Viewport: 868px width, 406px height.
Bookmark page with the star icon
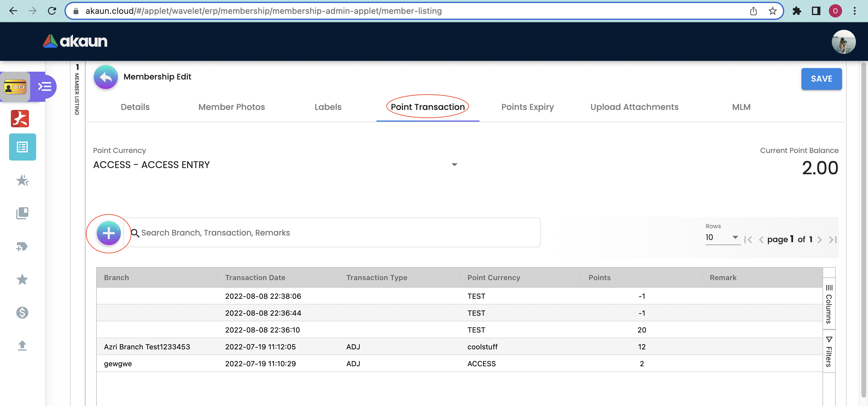tap(772, 11)
